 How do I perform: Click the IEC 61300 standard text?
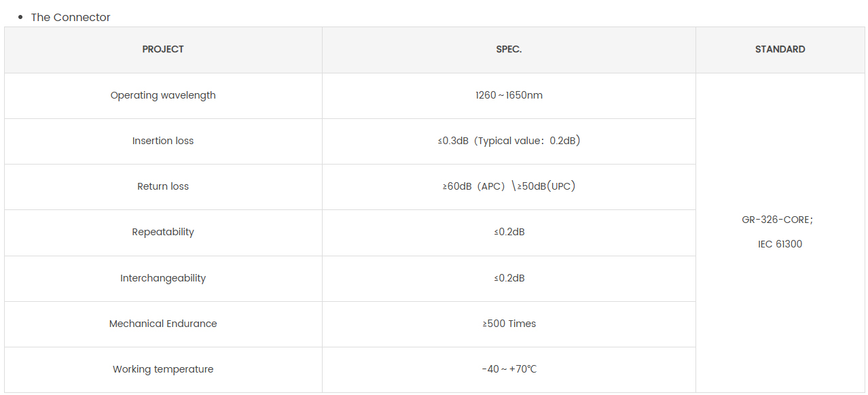[x=780, y=244]
